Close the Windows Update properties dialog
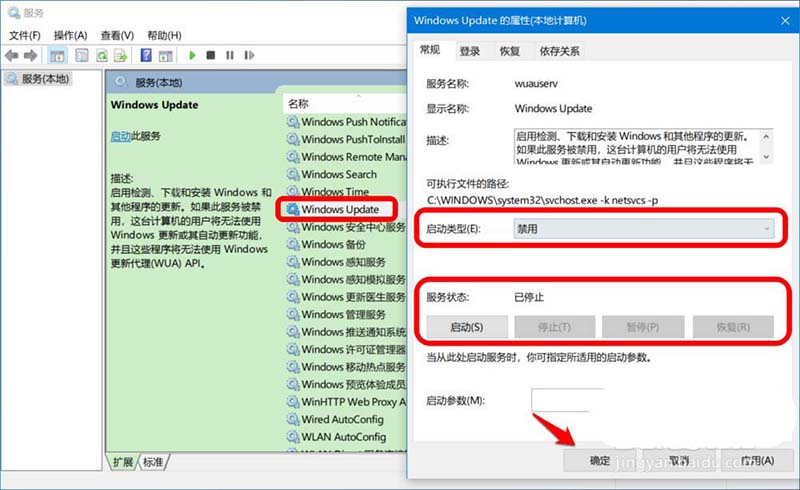 (x=785, y=20)
